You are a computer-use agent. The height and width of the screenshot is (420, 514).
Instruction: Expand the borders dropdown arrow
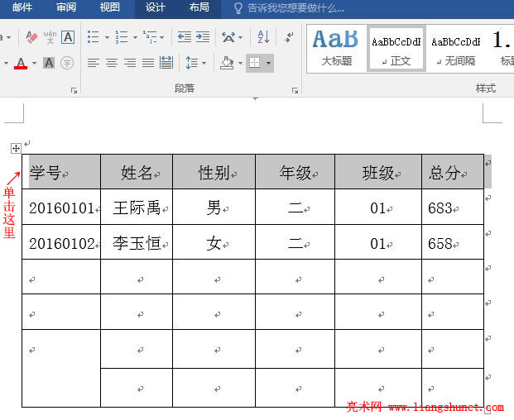pos(268,63)
